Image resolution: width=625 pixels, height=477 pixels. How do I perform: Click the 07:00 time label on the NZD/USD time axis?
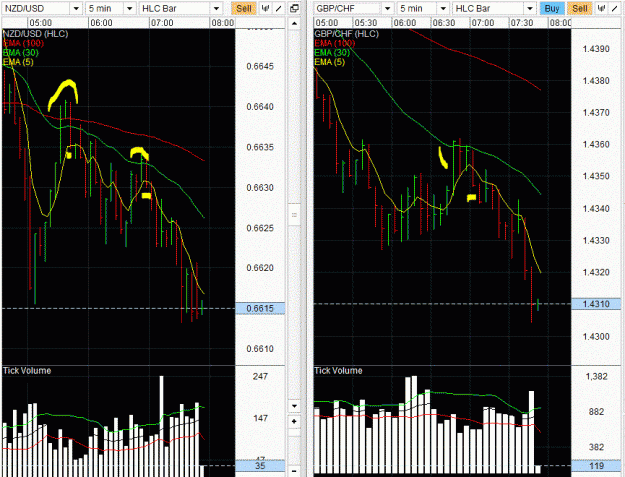[162, 23]
